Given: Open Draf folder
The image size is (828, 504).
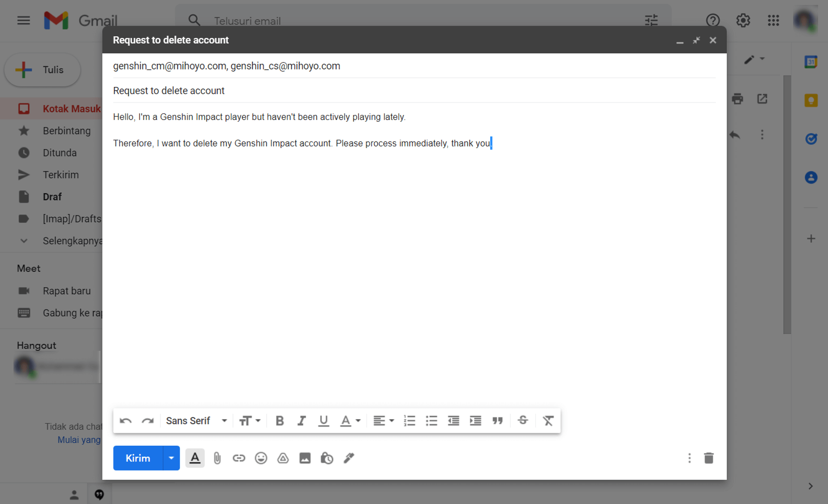Looking at the screenshot, I should (52, 197).
